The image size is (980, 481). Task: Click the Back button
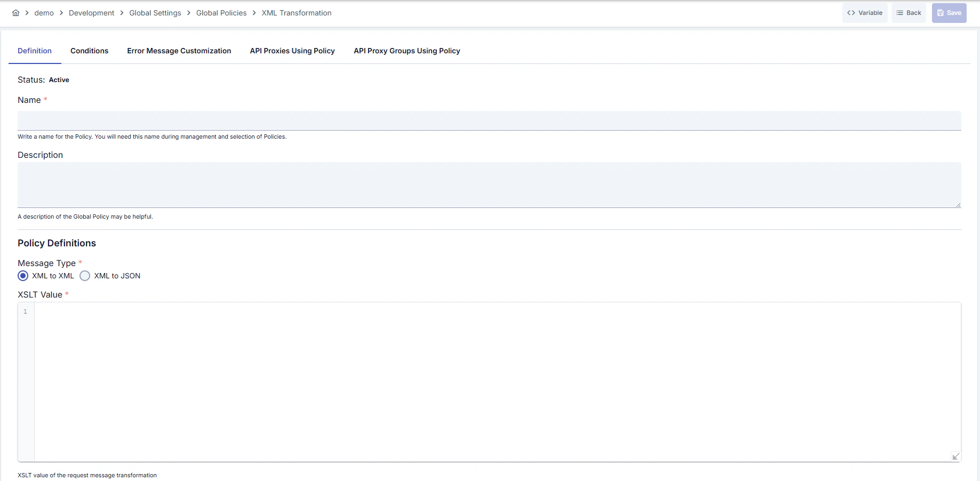click(909, 12)
